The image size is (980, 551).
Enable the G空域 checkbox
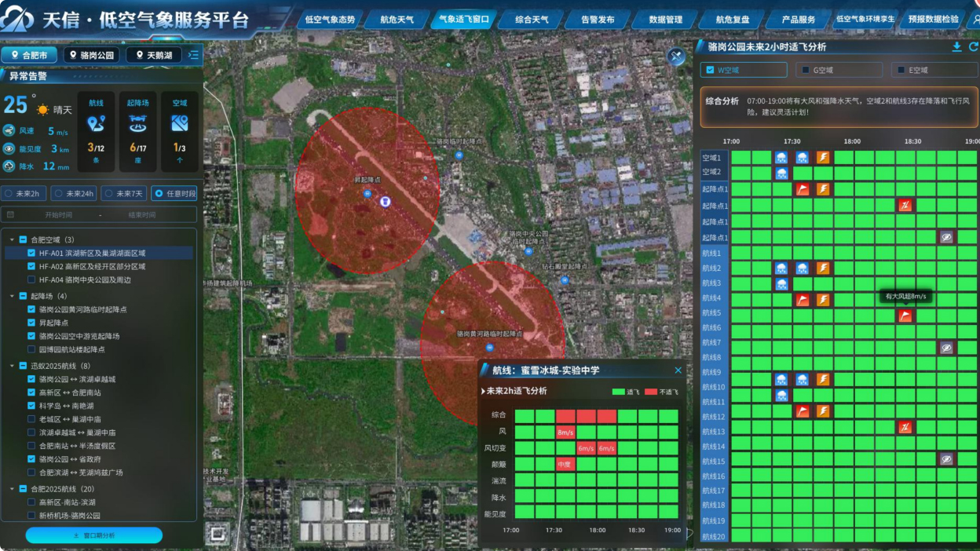(805, 71)
